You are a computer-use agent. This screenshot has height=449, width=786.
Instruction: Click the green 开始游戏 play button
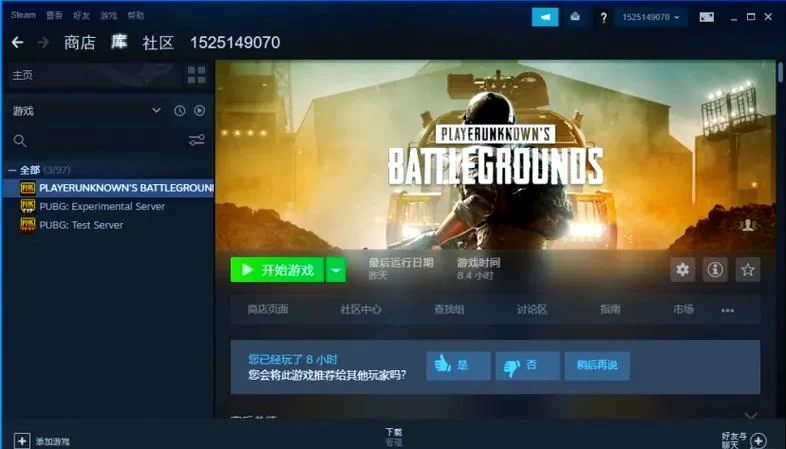pos(277,270)
